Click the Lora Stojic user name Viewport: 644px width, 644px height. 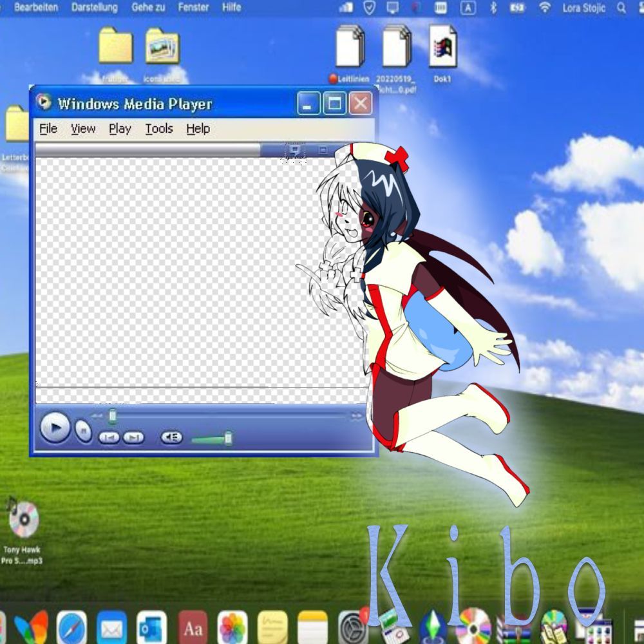[x=583, y=8]
